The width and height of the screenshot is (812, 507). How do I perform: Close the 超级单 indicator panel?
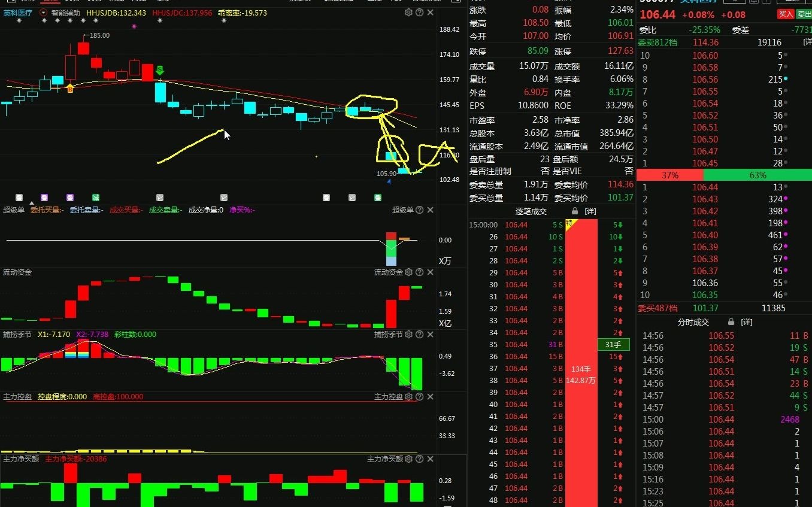[430, 210]
